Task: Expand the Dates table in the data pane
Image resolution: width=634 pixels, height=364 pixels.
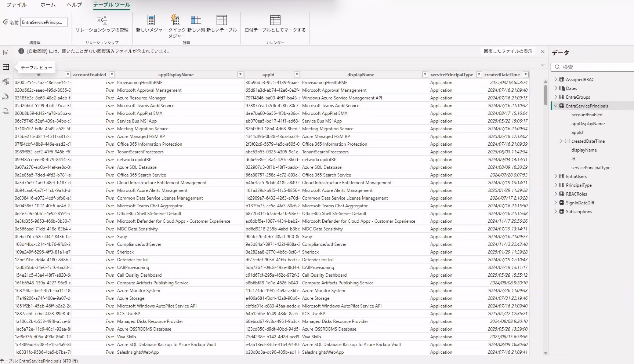Action: coord(555,88)
